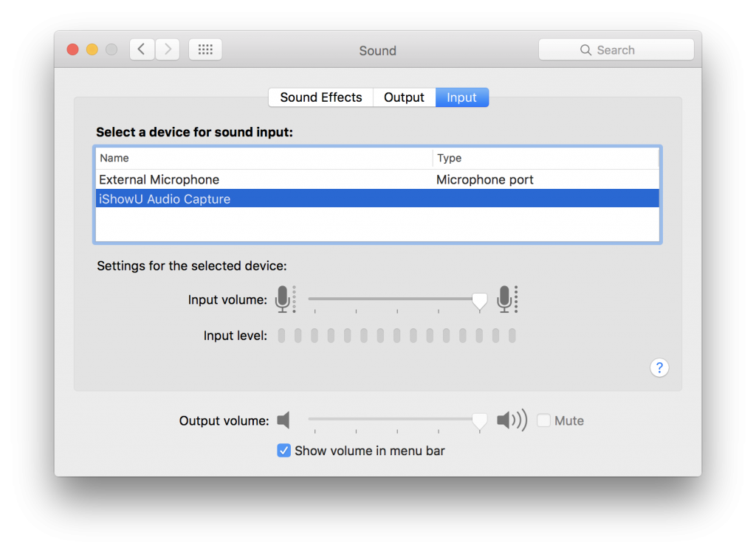Click the help question mark button

pyautogui.click(x=659, y=367)
